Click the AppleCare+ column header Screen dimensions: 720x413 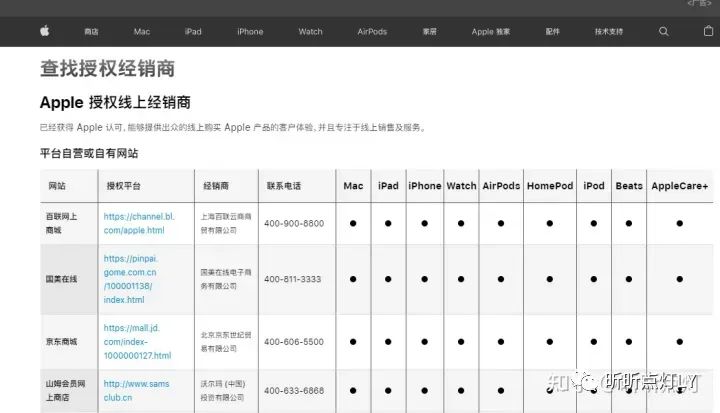point(680,186)
